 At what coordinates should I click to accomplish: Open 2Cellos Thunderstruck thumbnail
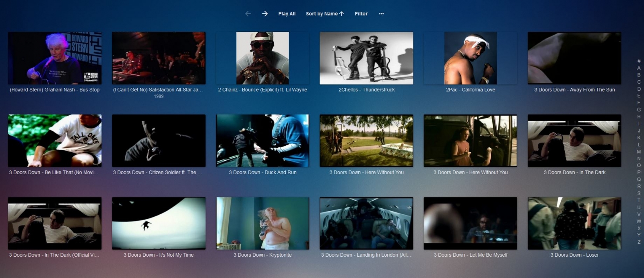[x=366, y=58]
